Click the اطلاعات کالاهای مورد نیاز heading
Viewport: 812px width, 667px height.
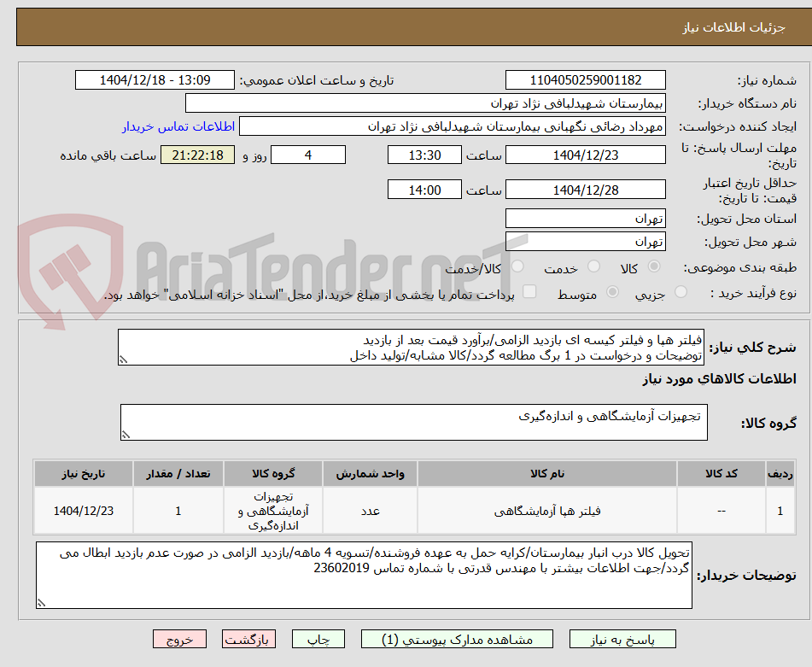click(x=719, y=379)
